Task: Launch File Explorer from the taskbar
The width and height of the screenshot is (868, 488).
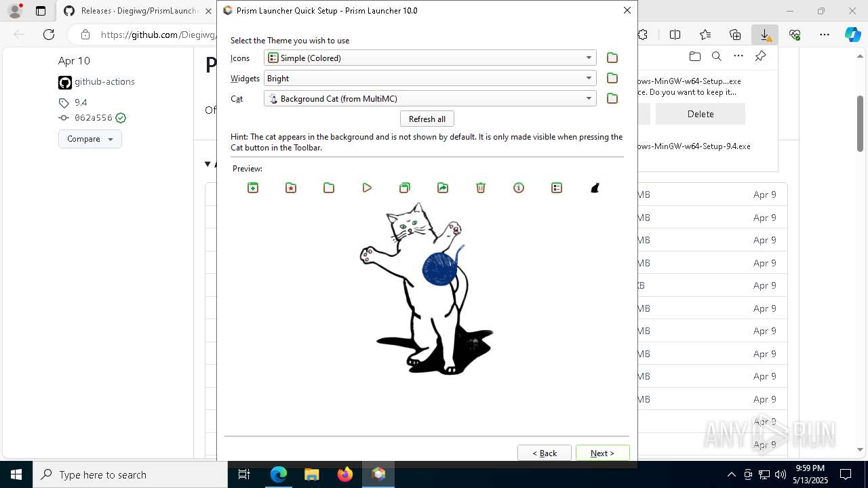Action: click(x=312, y=474)
